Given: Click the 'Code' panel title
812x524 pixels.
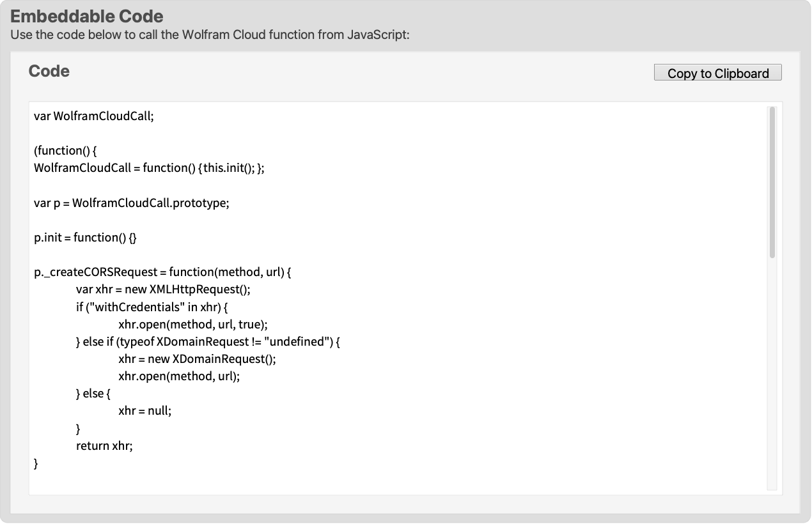Looking at the screenshot, I should tap(49, 71).
